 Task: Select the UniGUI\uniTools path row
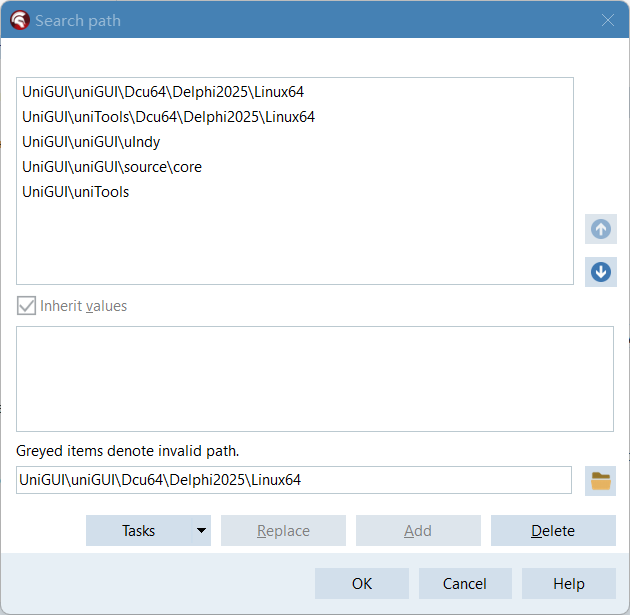295,192
